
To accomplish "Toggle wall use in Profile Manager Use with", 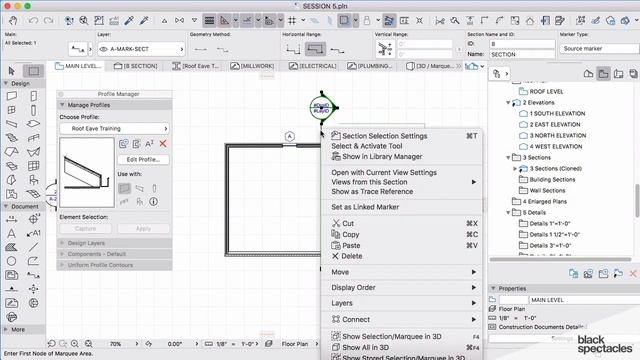I will point(124,188).
